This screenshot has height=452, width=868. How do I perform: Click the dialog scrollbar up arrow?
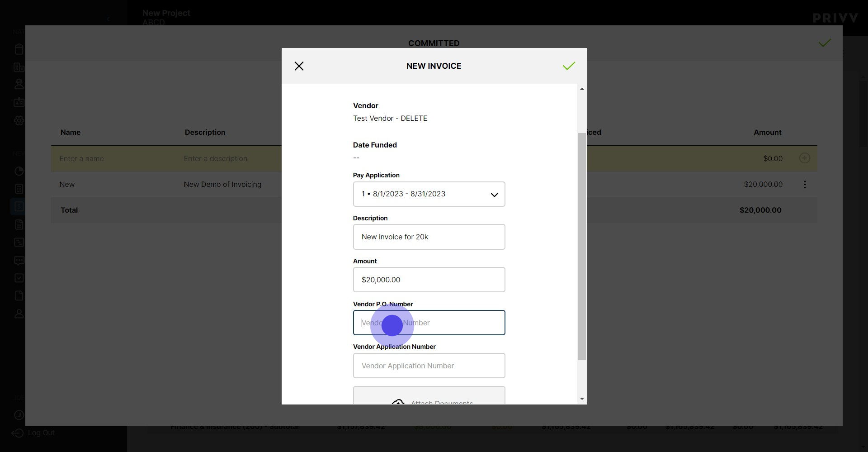(582, 89)
